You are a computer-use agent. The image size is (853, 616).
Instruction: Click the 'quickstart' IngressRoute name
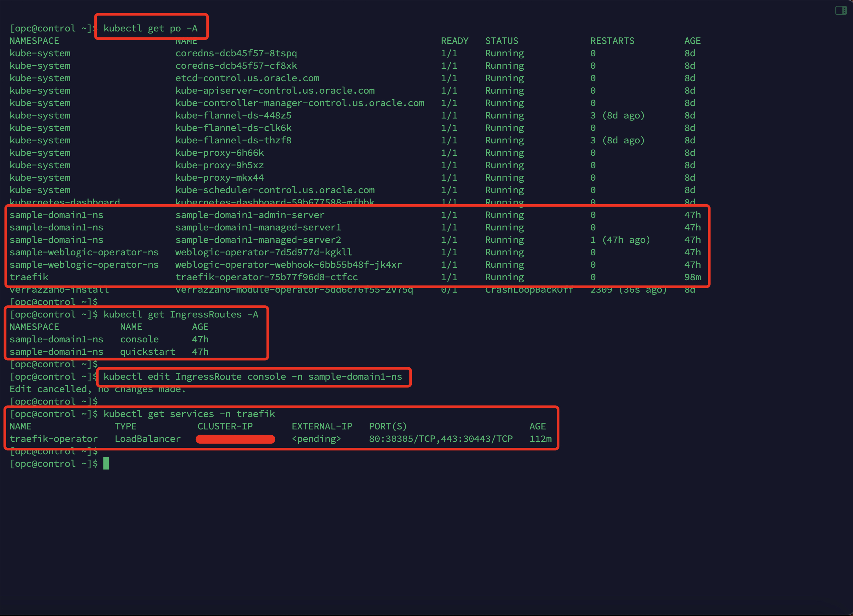(x=147, y=352)
